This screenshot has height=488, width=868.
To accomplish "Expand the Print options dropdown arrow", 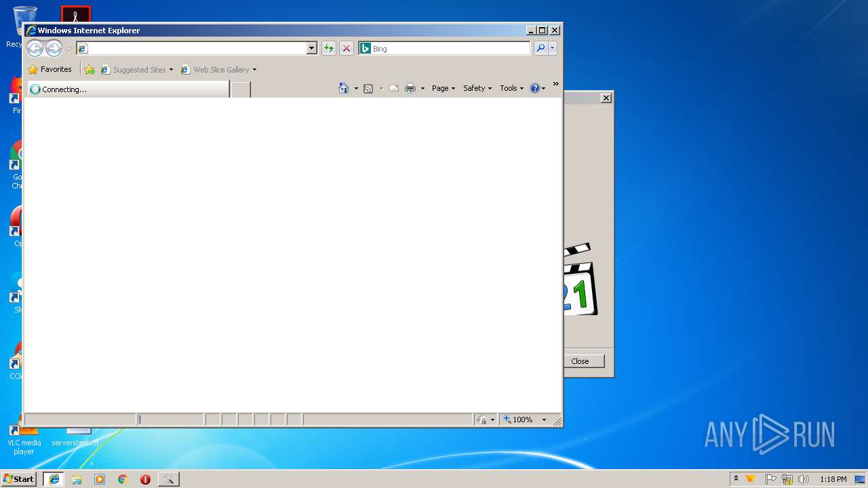I will point(422,88).
